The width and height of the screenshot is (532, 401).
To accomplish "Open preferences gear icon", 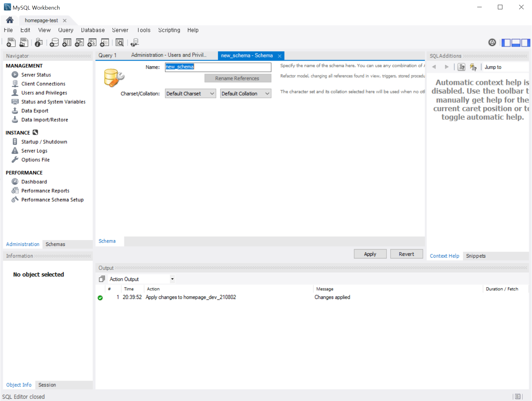I will 492,43.
